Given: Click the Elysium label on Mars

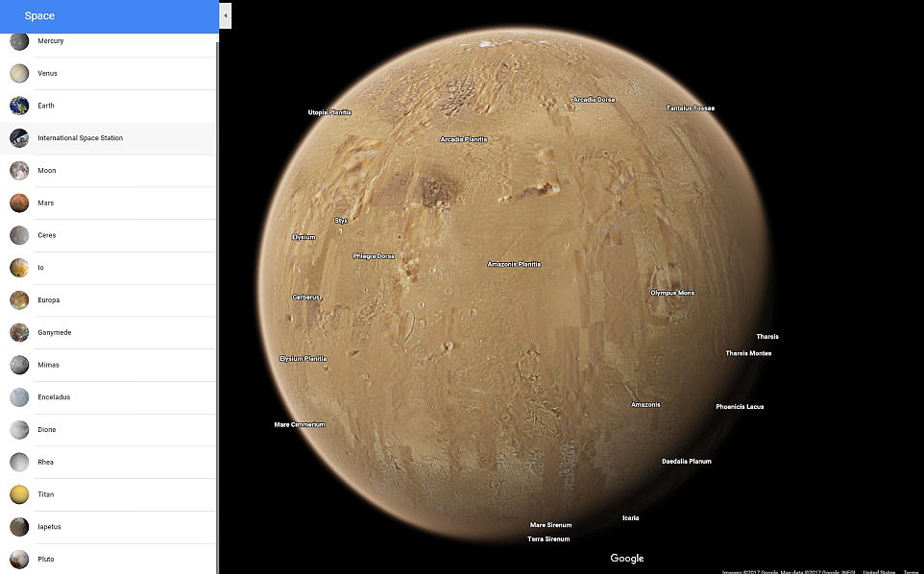Looking at the screenshot, I should point(304,237).
